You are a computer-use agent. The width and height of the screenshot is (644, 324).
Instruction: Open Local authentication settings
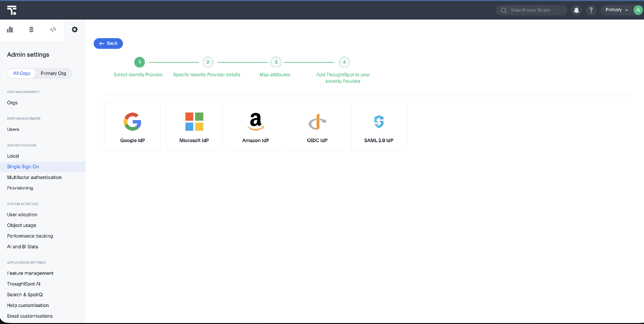pos(42,156)
